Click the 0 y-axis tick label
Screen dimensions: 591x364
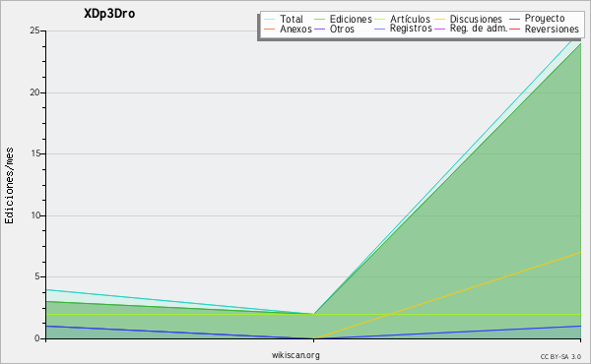coord(37,338)
